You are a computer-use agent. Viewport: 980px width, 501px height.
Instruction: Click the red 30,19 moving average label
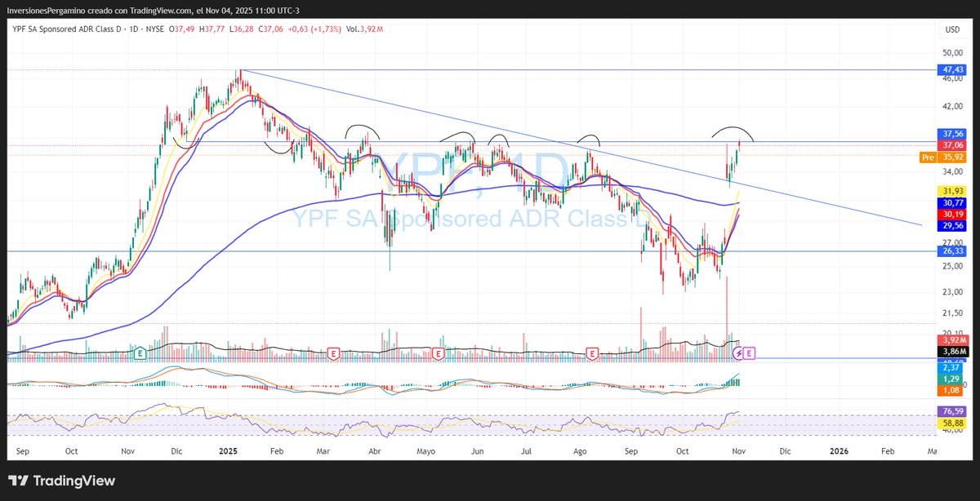(952, 214)
